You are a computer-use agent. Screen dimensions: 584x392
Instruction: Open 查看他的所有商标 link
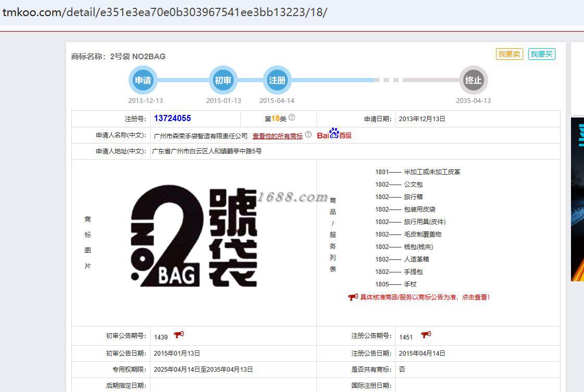point(277,136)
